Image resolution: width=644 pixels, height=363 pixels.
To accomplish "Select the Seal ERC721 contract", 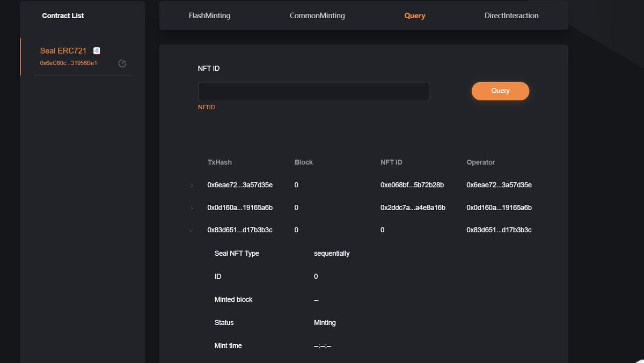I will click(63, 51).
